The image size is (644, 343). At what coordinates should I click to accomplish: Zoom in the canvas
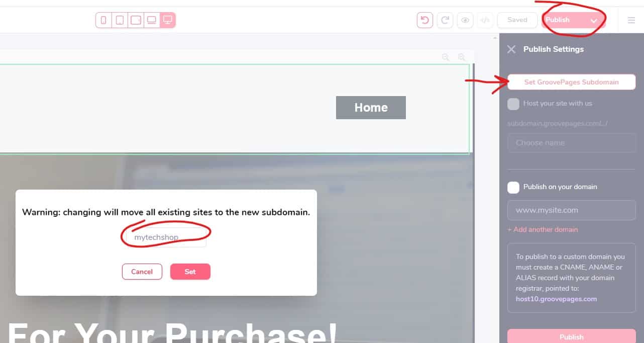(461, 57)
